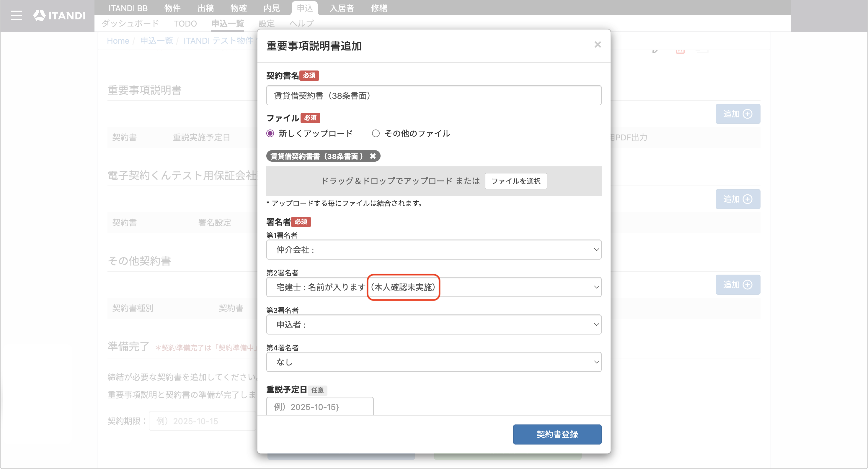The image size is (868, 469).
Task: Open the ダッシュボード submenu item
Action: pyautogui.click(x=130, y=24)
